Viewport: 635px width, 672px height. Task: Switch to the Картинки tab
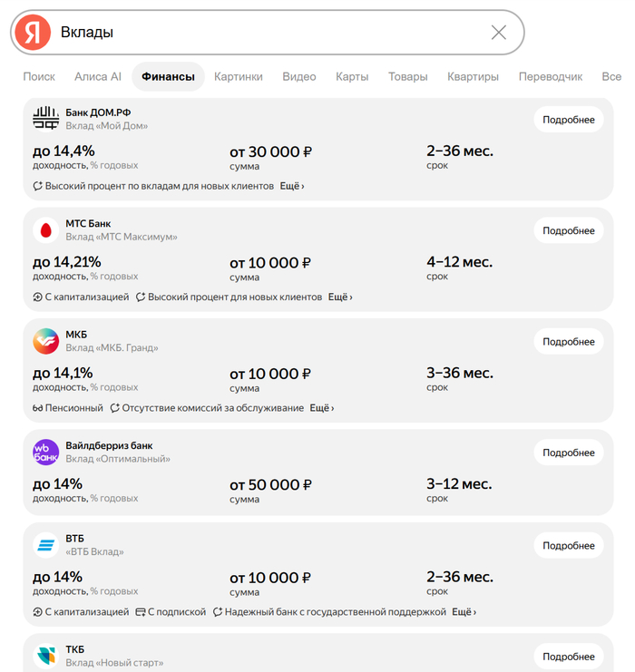pos(239,77)
